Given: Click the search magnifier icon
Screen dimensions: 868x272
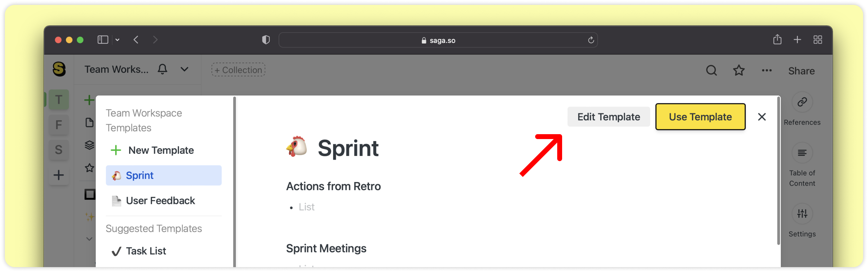Looking at the screenshot, I should 711,71.
